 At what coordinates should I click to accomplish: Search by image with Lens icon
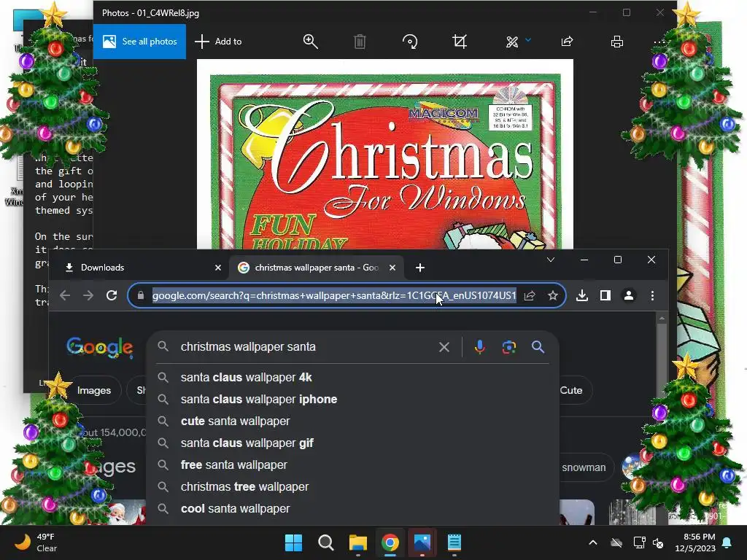click(508, 347)
